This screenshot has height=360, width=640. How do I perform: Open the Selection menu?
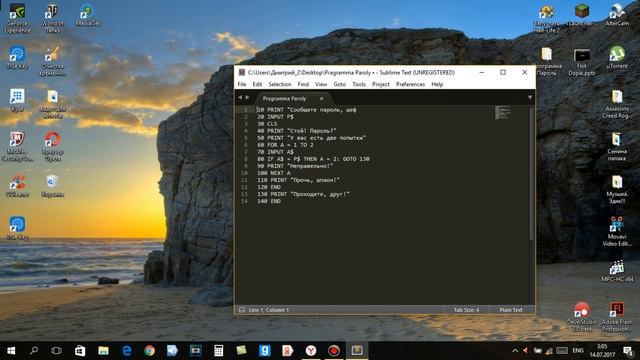click(280, 84)
